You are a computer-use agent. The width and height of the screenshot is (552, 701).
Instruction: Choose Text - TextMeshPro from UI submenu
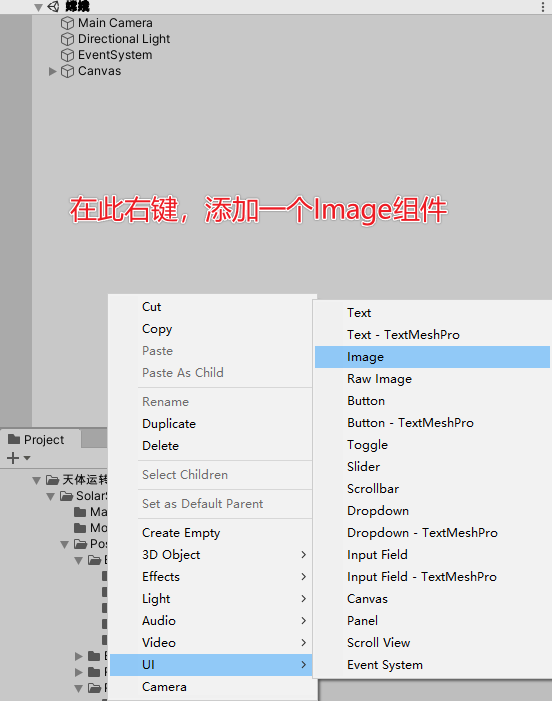[x=432, y=335]
